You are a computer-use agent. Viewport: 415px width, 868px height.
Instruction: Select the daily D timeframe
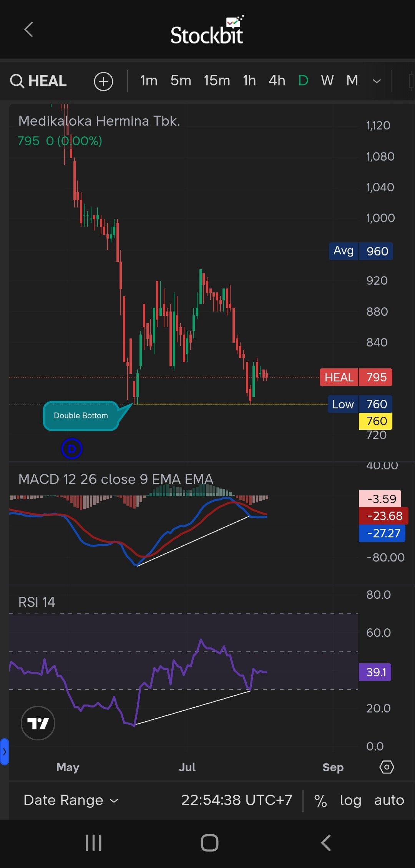(303, 81)
